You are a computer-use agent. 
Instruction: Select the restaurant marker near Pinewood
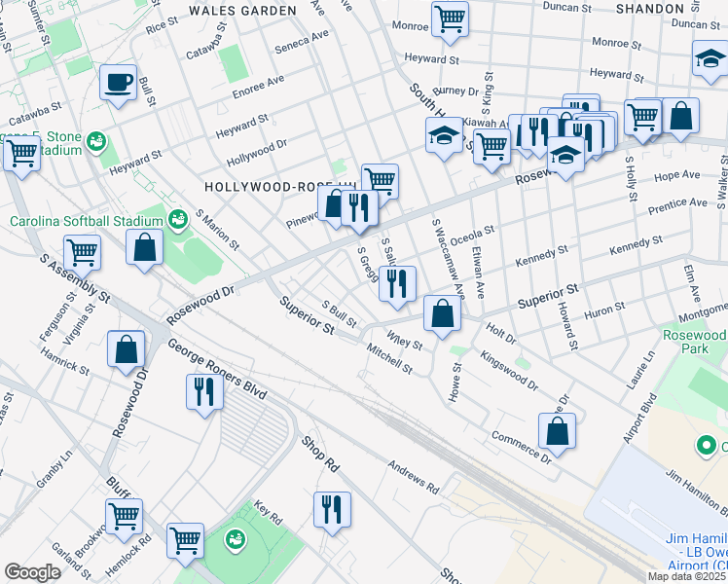point(359,208)
